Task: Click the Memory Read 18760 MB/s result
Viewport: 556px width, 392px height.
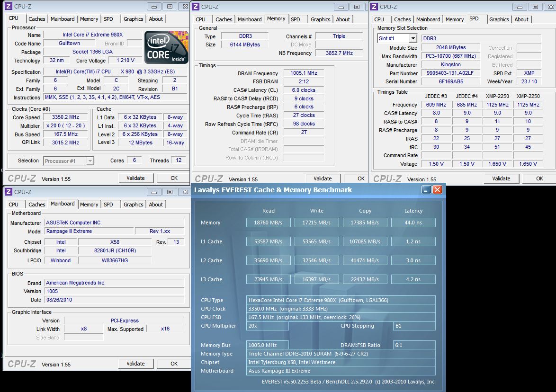Action: coord(268,223)
